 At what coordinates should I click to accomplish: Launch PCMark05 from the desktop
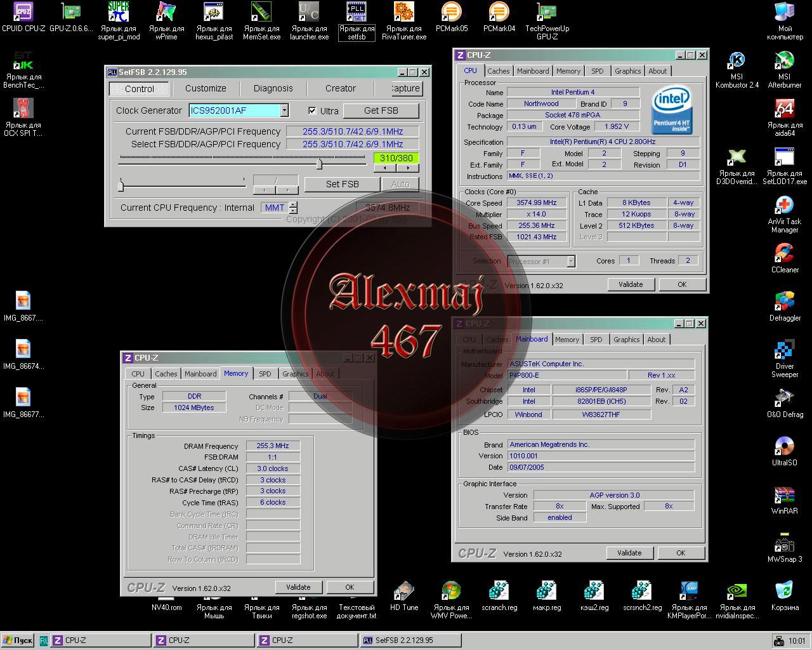click(451, 12)
